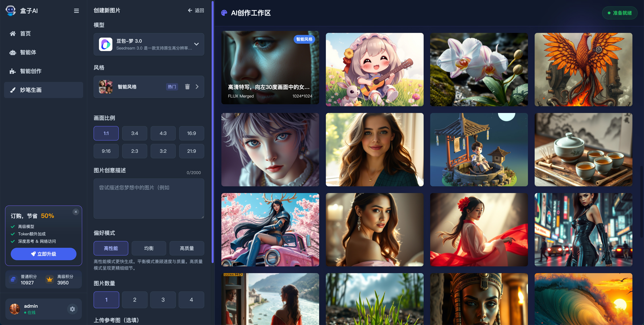644x325 pixels.
Task: Select the 4:3 aspect ratio
Action: click(163, 133)
